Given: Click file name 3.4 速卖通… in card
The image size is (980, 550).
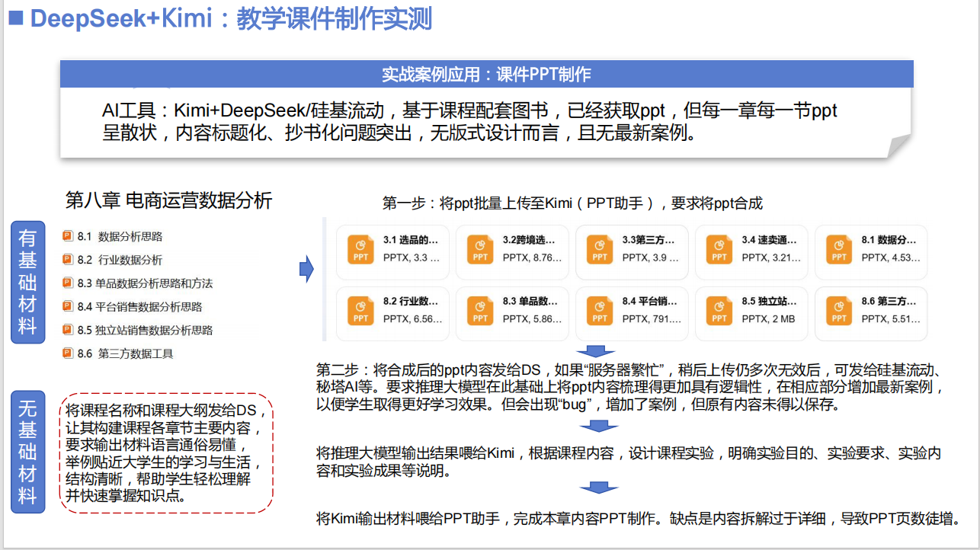Looking at the screenshot, I should click(770, 240).
